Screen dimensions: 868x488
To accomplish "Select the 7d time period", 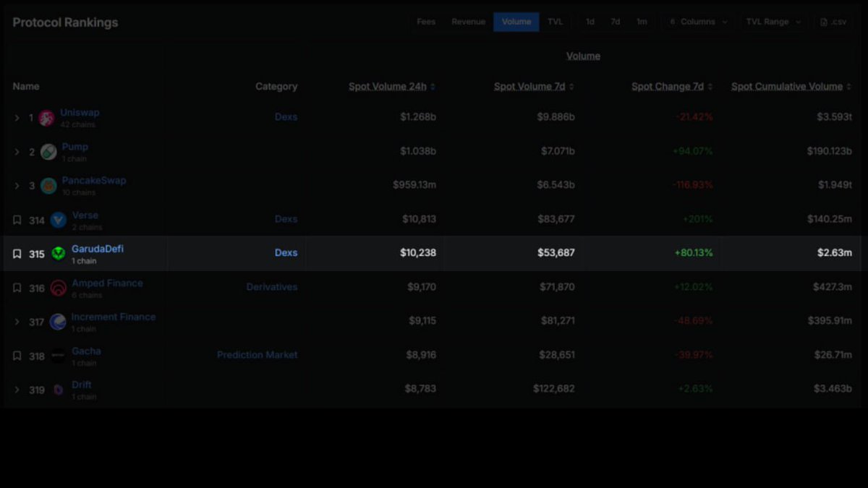I will coord(615,22).
